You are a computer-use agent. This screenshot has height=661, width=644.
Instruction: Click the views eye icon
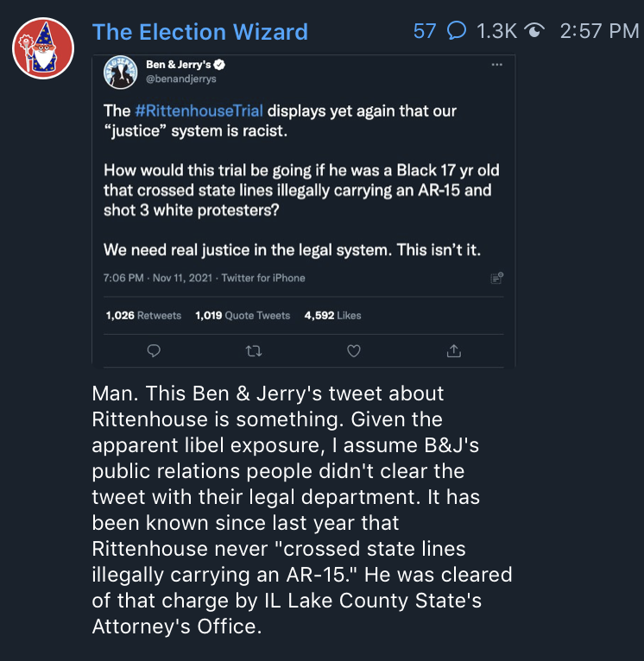click(x=535, y=31)
